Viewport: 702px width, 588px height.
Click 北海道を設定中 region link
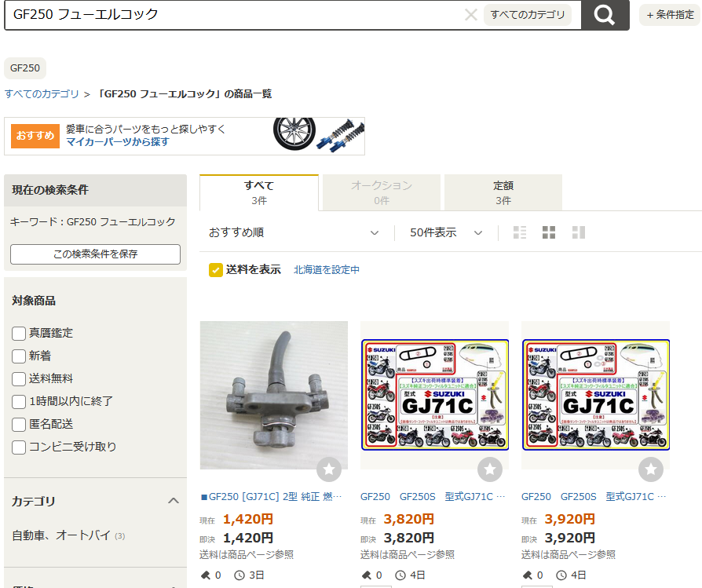(327, 270)
